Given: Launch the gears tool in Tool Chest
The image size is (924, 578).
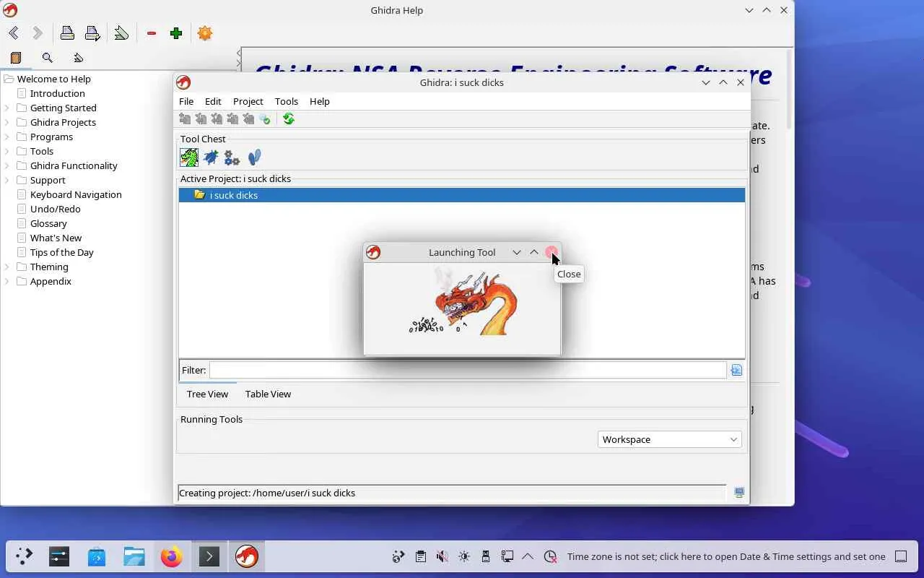Looking at the screenshot, I should [232, 157].
